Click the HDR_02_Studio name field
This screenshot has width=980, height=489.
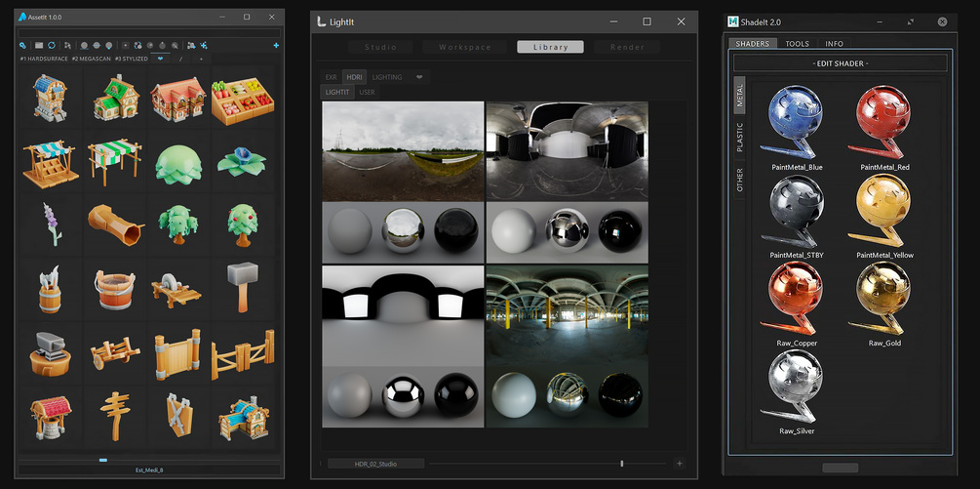[375, 464]
